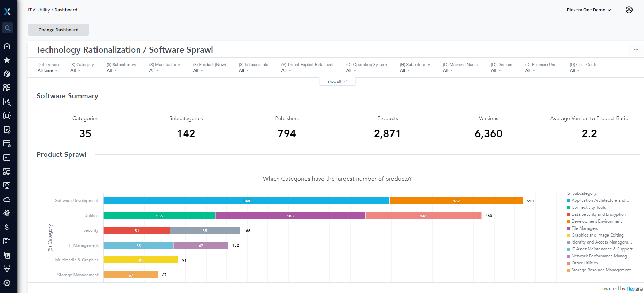This screenshot has width=644, height=293.
Task: Click the cloud icon in sidebar
Action: click(7, 199)
